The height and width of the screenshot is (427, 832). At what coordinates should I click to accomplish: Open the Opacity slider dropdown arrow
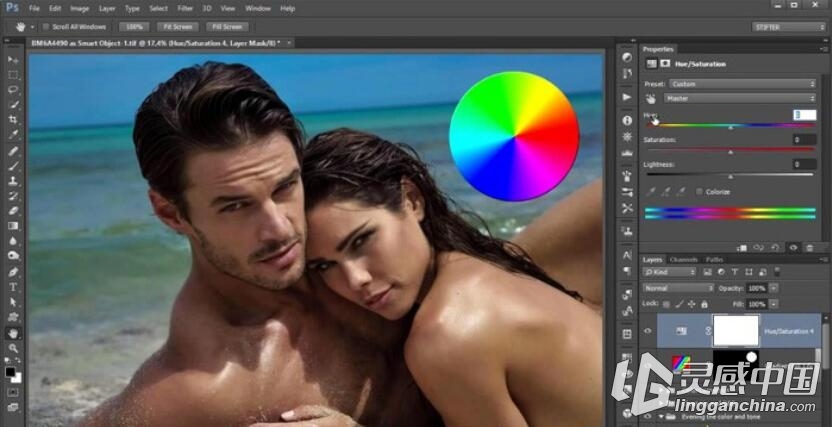[774, 288]
